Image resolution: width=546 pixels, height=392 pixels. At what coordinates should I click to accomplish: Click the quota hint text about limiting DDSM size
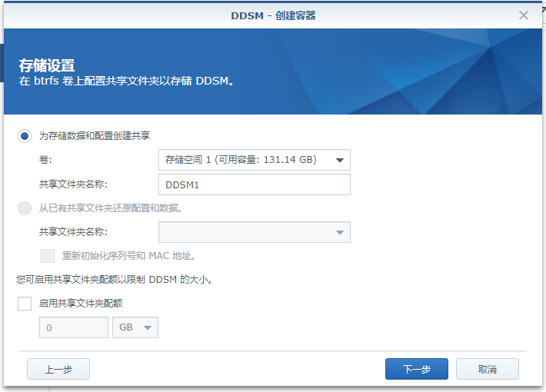[x=114, y=280]
